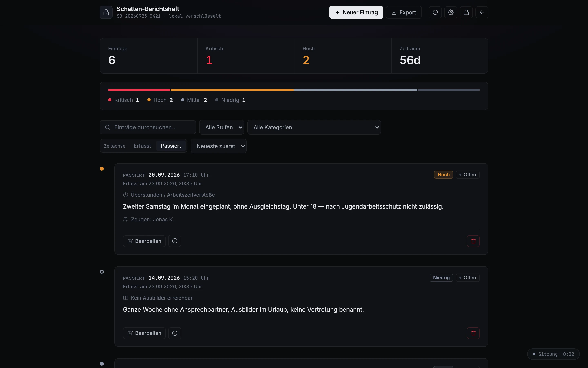The width and height of the screenshot is (588, 368).
Task: Click the orange timeline marker for 20.09.2026
Action: coord(102,169)
